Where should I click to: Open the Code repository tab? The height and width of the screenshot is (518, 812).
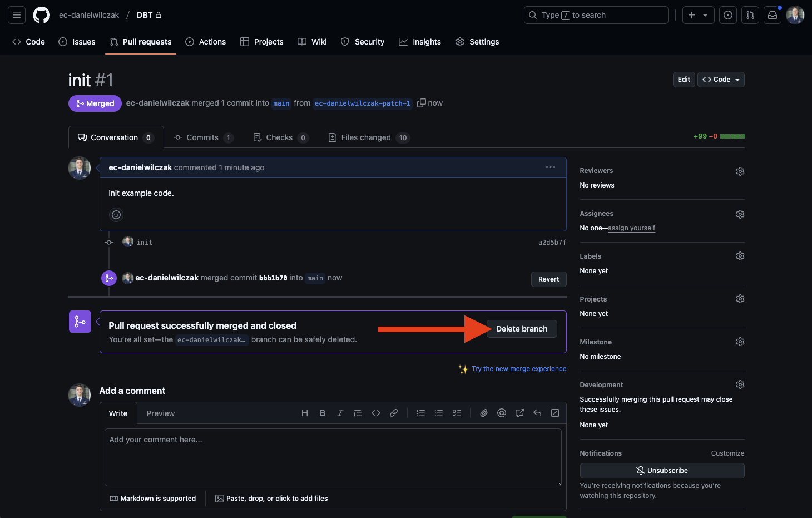[28, 42]
